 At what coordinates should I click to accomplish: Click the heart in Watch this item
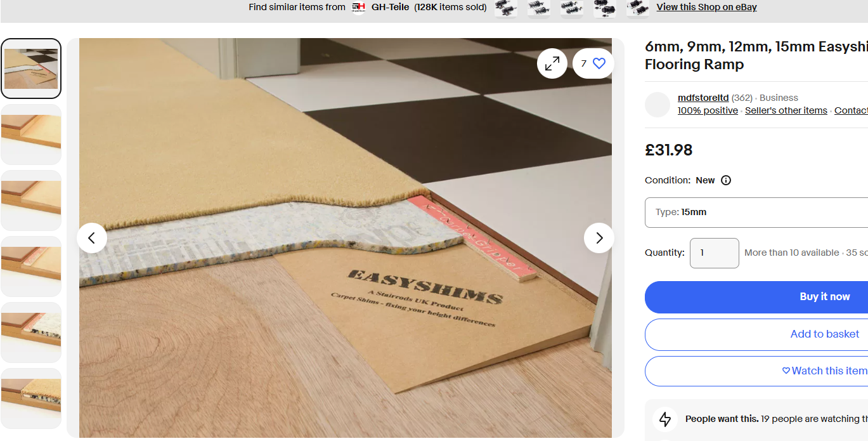tap(786, 371)
